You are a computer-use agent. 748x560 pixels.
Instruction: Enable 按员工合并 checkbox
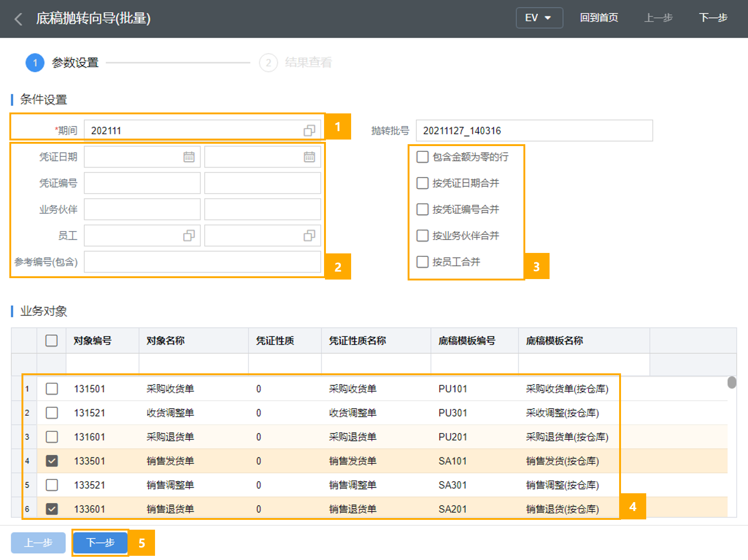tap(422, 262)
